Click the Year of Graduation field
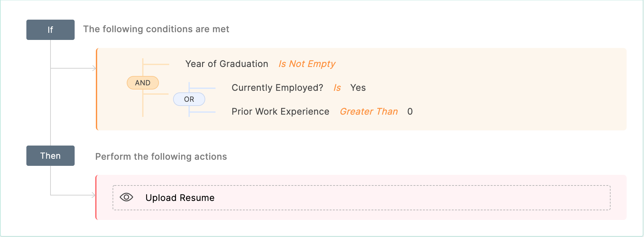644x237 pixels. pos(227,64)
